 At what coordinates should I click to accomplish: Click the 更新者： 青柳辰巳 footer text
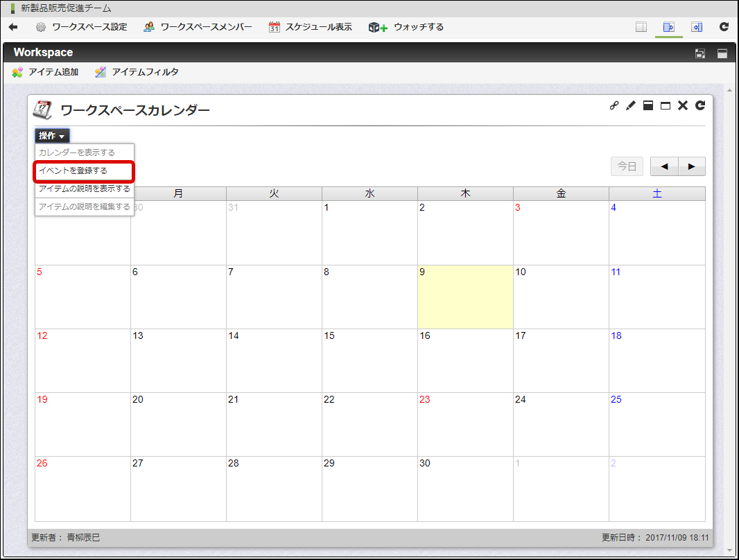click(x=65, y=538)
